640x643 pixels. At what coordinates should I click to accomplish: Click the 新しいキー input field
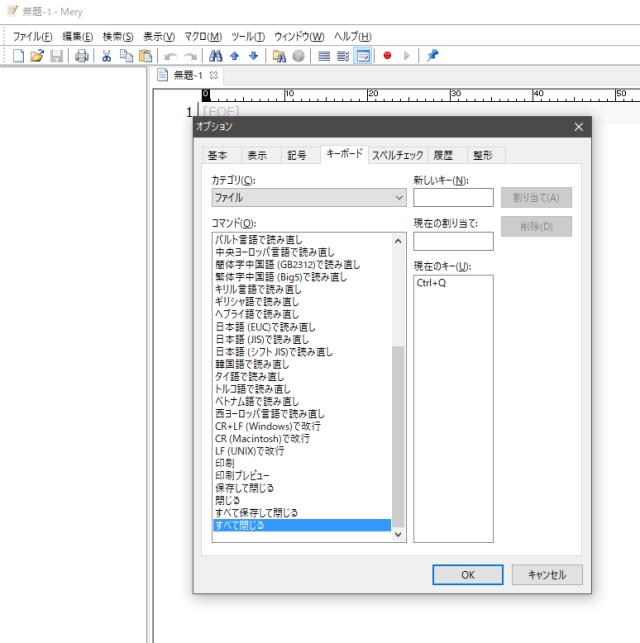coord(453,198)
